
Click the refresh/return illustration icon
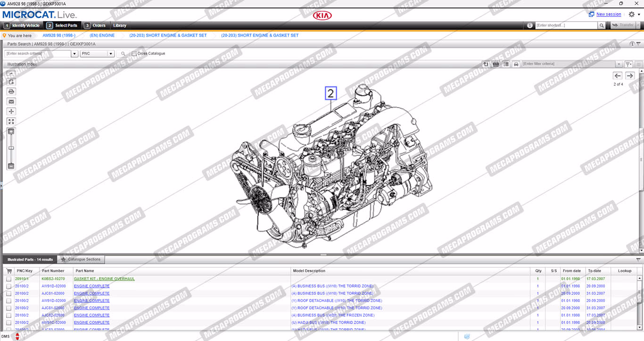486,64
